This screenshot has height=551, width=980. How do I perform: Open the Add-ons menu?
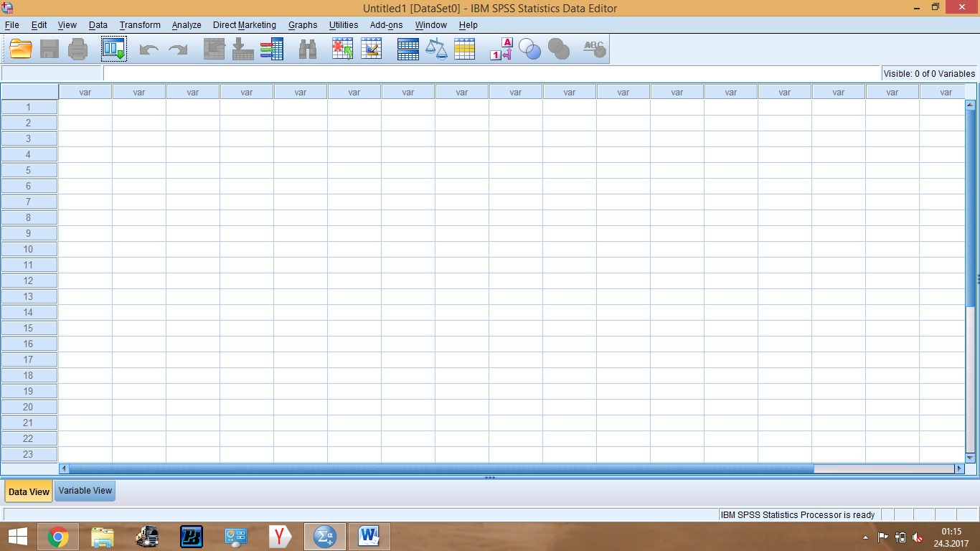coord(387,25)
